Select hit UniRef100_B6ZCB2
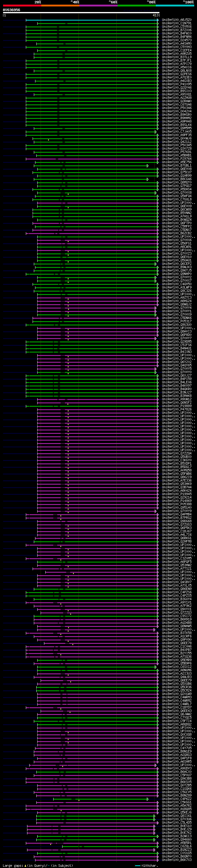197x868 pixels. tap(176, 233)
